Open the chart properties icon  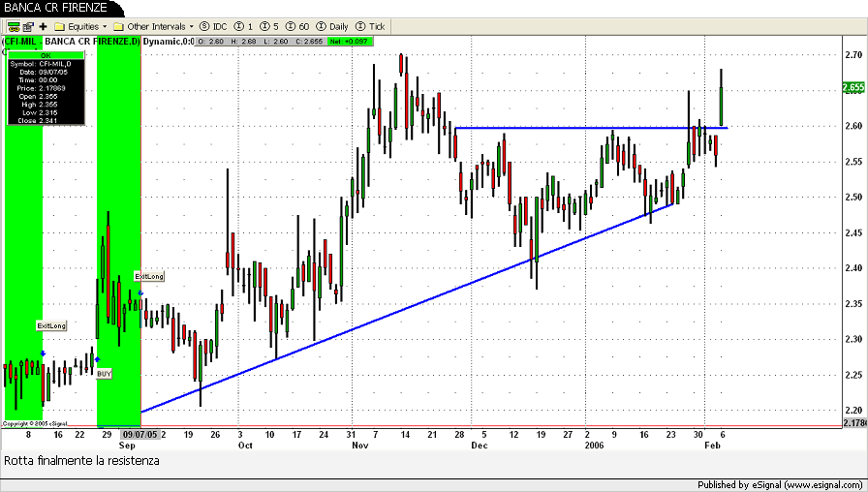click(x=28, y=26)
